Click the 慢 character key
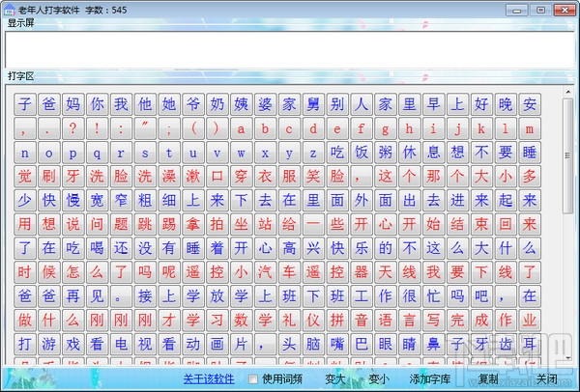 click(72, 200)
